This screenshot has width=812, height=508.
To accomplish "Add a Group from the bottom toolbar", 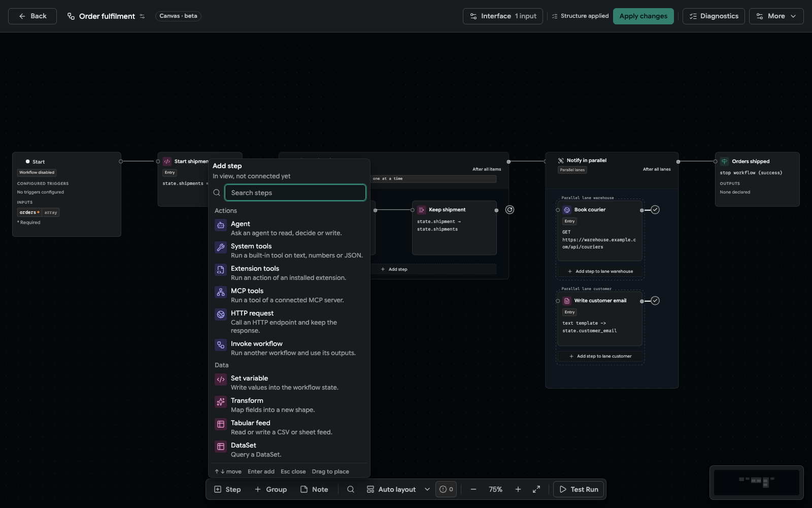I will click(270, 489).
